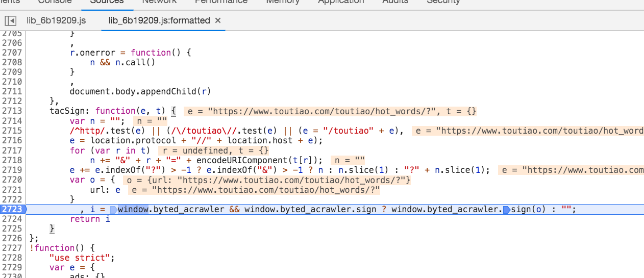Select the lib_6b19209.js:formatted tab
Viewport: 644px width, 278px height.
click(159, 20)
